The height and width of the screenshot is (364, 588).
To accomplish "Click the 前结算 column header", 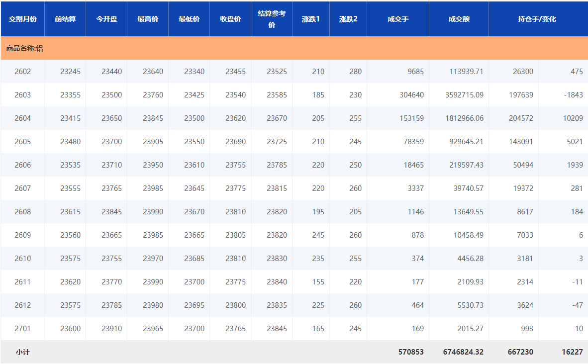I will tap(65, 19).
